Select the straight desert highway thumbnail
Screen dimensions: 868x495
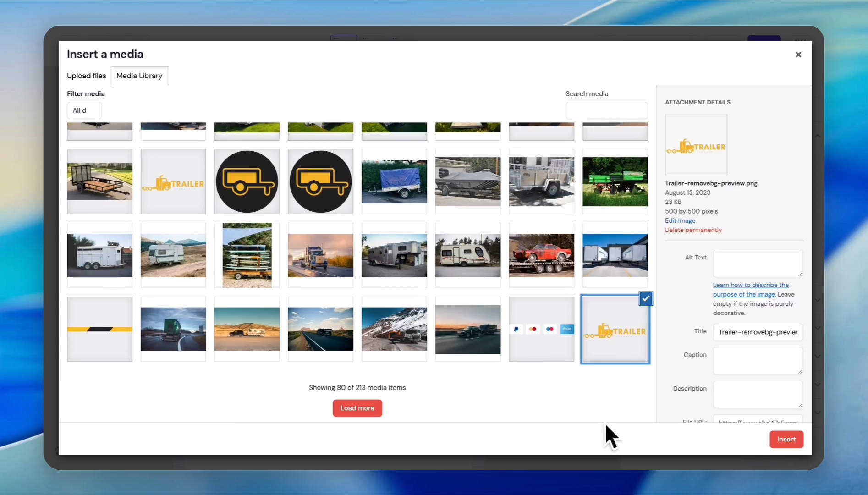point(320,329)
